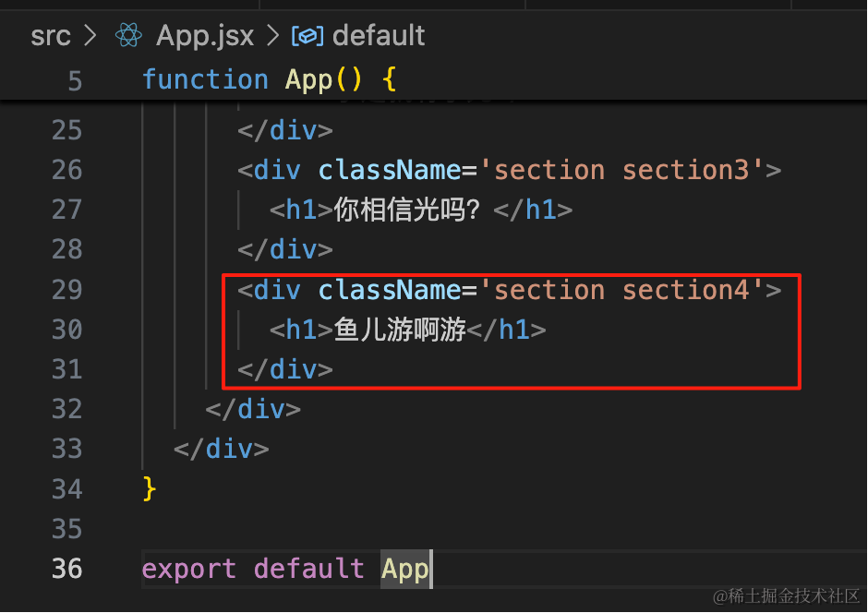Click the closing </div> on line 25
The width and height of the screenshot is (868, 613).
tap(285, 130)
